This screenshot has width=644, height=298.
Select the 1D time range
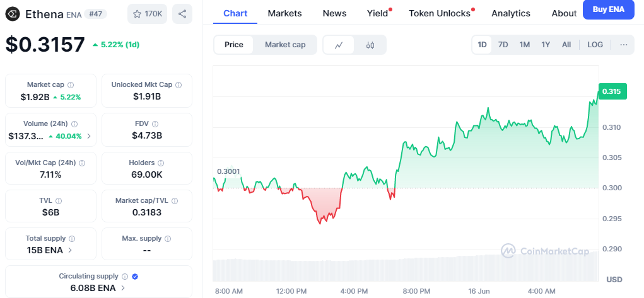pyautogui.click(x=482, y=45)
